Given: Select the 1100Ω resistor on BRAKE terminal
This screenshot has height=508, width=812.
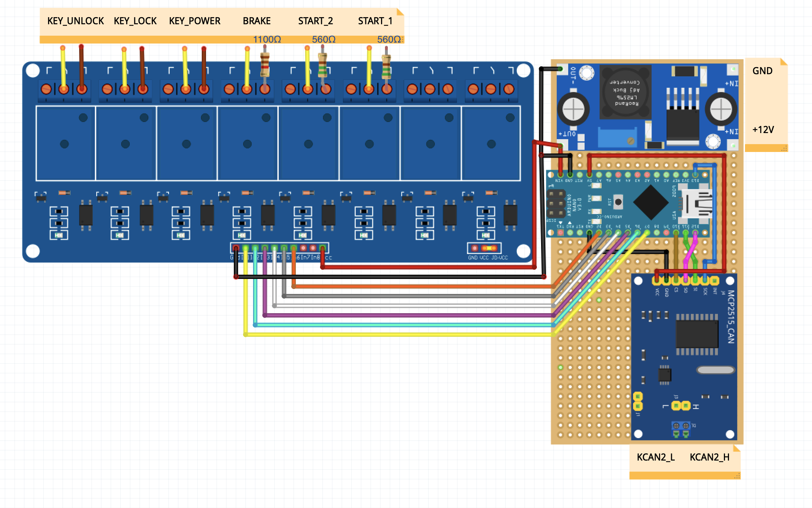Looking at the screenshot, I should (264, 65).
